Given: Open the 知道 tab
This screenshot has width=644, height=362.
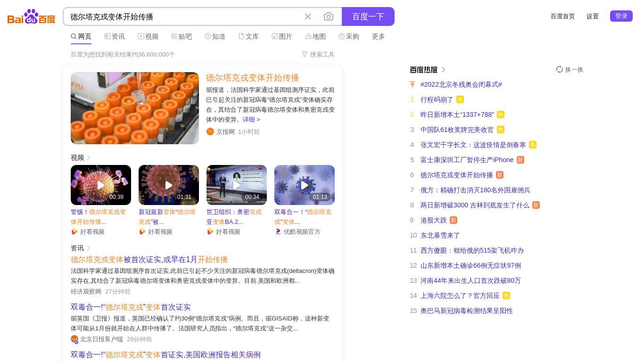Looking at the screenshot, I should pos(215,36).
